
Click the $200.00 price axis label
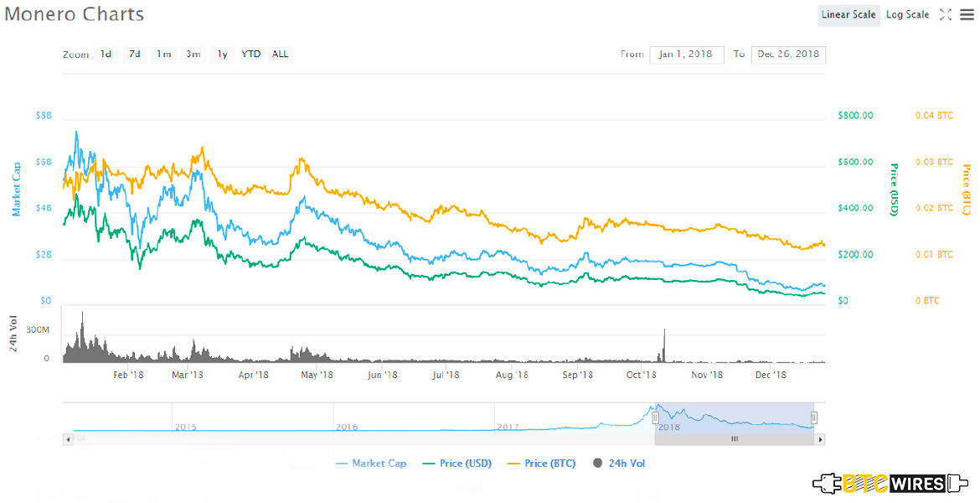856,255
